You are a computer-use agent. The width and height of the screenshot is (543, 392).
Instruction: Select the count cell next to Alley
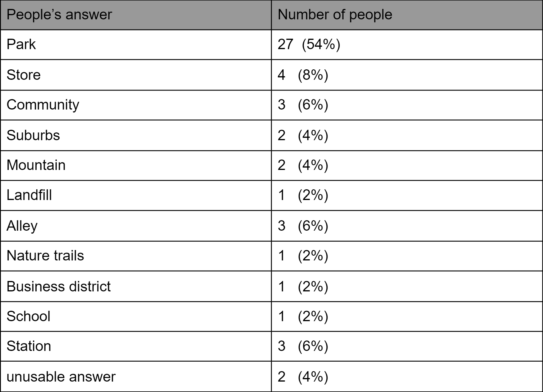point(303,226)
